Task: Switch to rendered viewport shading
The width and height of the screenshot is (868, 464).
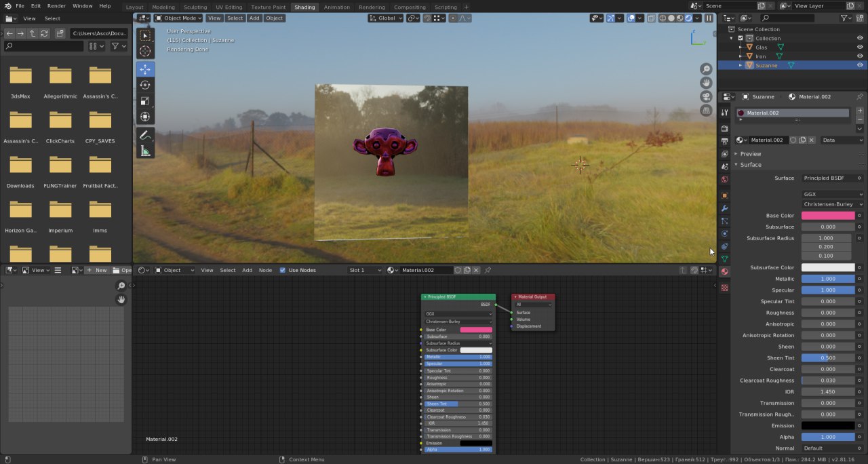Action: [x=688, y=18]
